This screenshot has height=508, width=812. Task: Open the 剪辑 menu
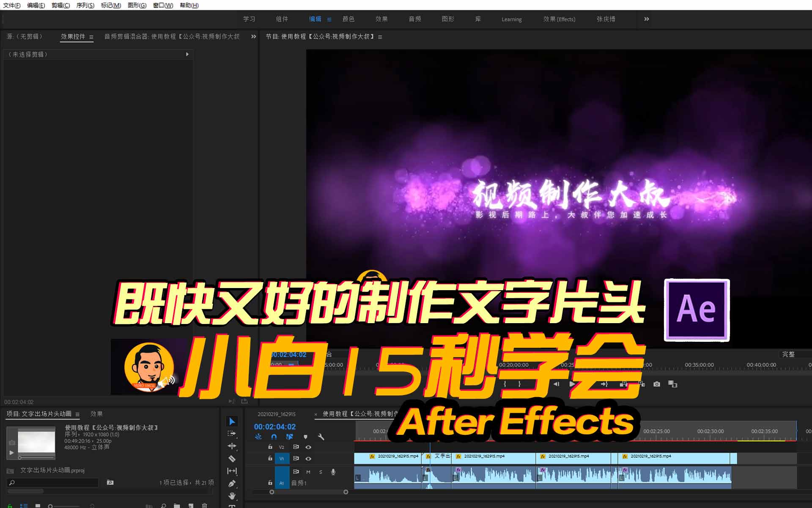click(x=60, y=5)
